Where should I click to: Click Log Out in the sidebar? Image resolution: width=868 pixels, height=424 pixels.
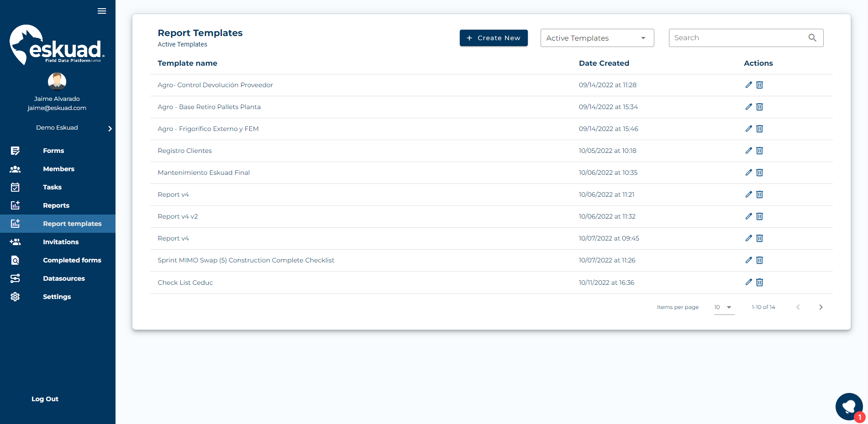click(45, 399)
